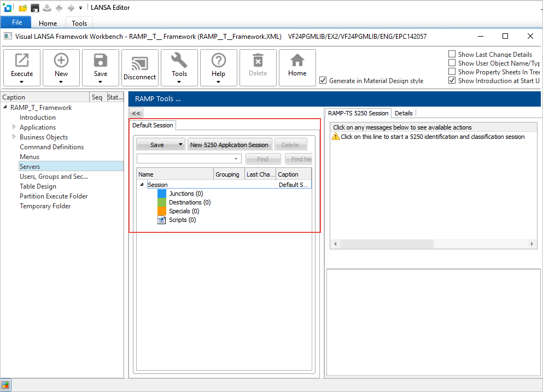Select the blue Junctions color swatch
Image resolution: width=543 pixels, height=392 pixels.
(x=161, y=194)
